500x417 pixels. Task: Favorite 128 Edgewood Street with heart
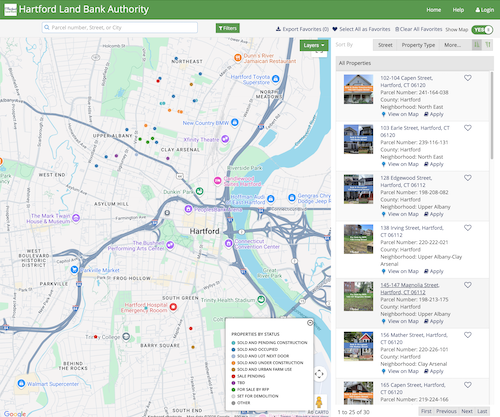pos(468,178)
